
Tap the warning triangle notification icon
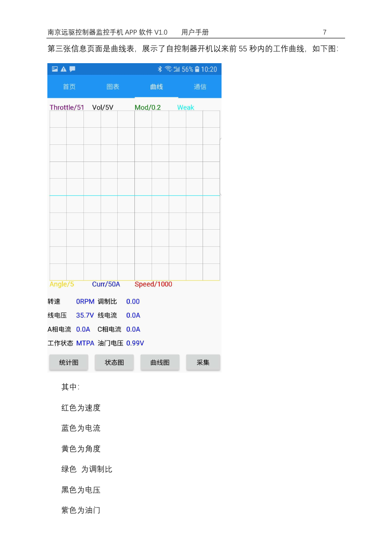pyautogui.click(x=64, y=69)
